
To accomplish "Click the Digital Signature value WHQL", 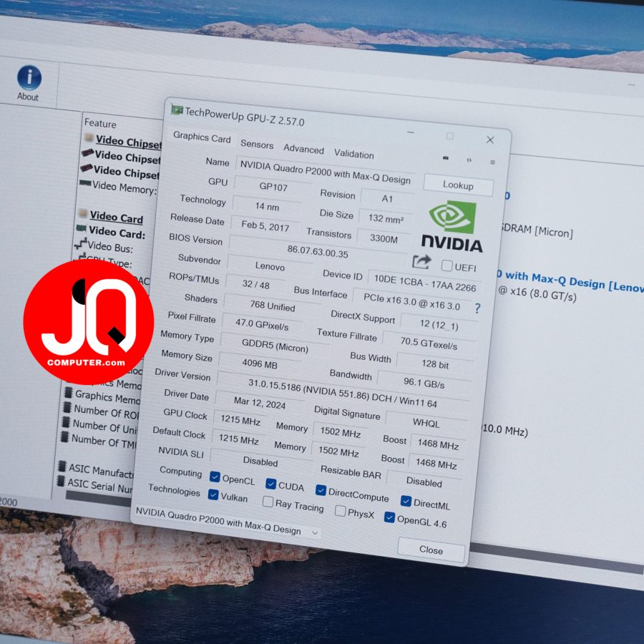I will coord(426,423).
